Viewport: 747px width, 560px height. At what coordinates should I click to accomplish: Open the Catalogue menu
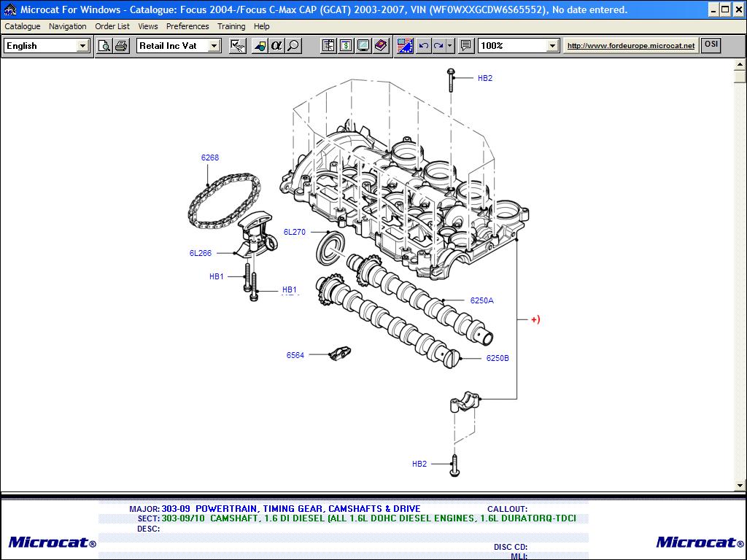coord(23,26)
